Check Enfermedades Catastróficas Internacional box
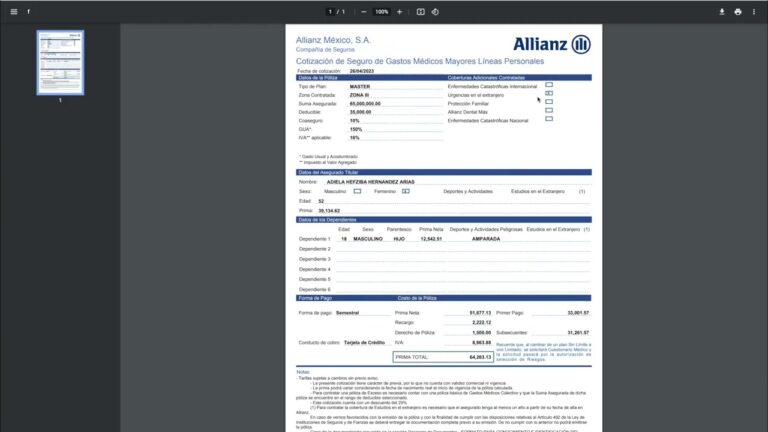Image resolution: width=768 pixels, height=432 pixels. pos(549,85)
